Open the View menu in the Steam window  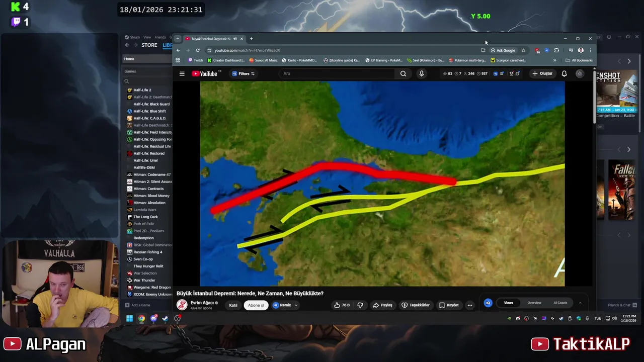[147, 37]
